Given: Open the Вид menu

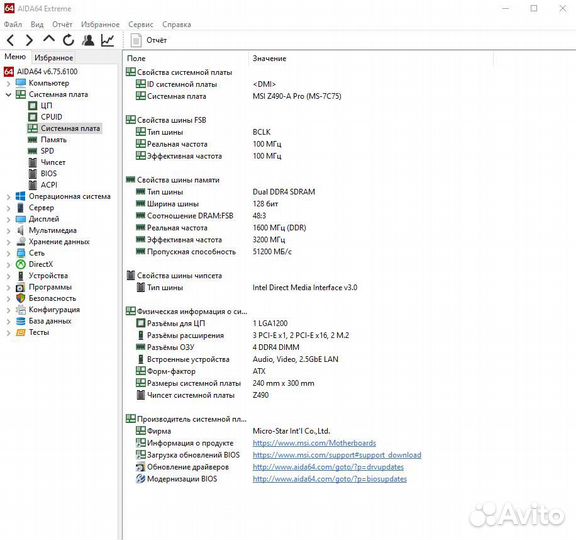Looking at the screenshot, I should coord(37,25).
